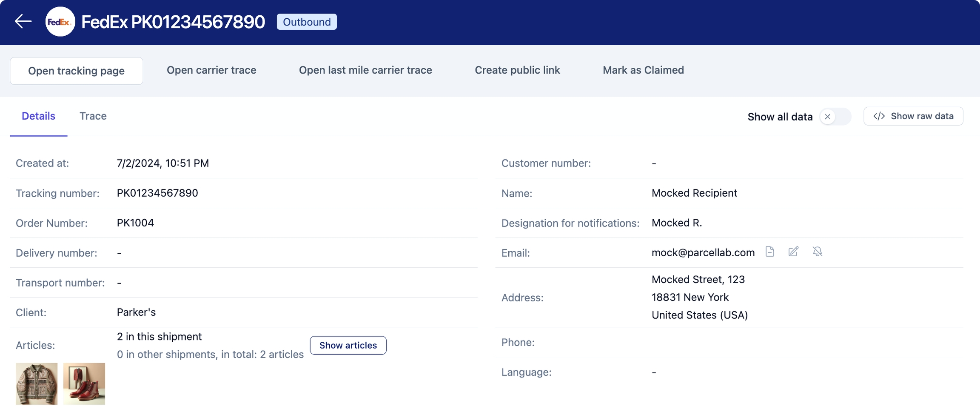Switch the Show all data control on
Screen dimensions: 980x418
[x=835, y=116]
